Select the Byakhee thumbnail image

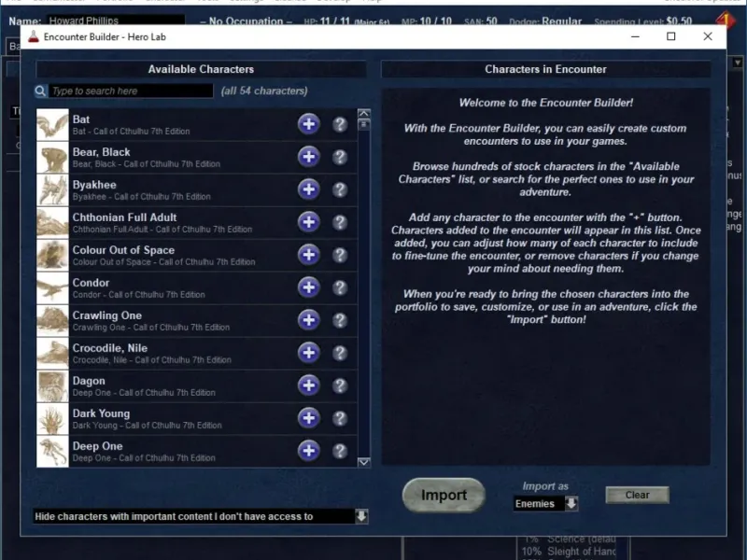pyautogui.click(x=52, y=190)
